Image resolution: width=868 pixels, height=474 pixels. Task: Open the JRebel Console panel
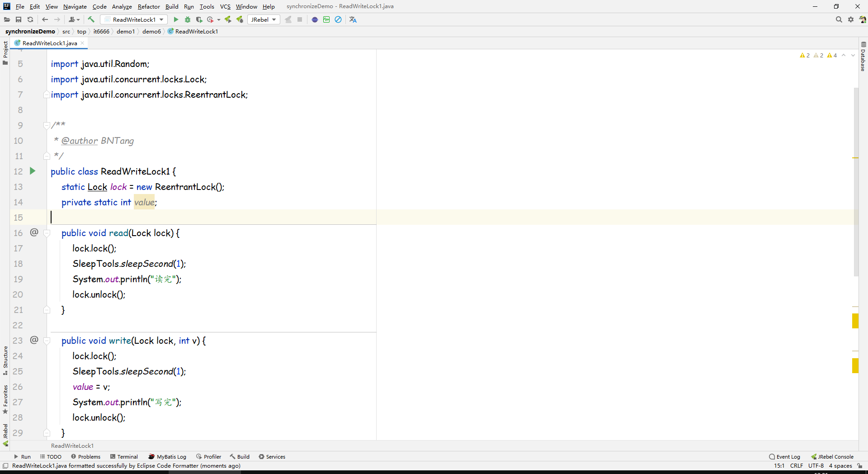point(832,457)
